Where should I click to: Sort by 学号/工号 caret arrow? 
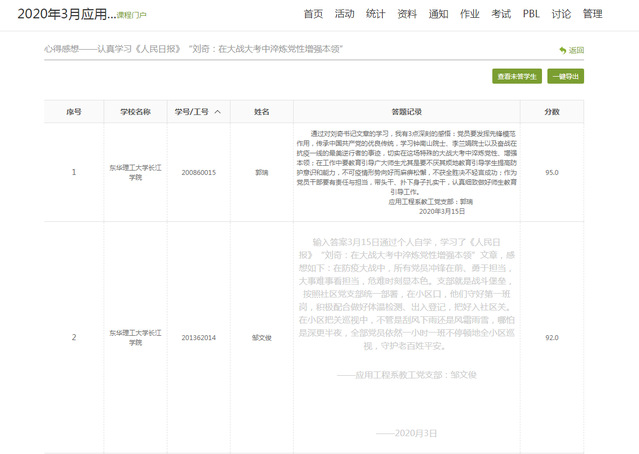pyautogui.click(x=218, y=112)
